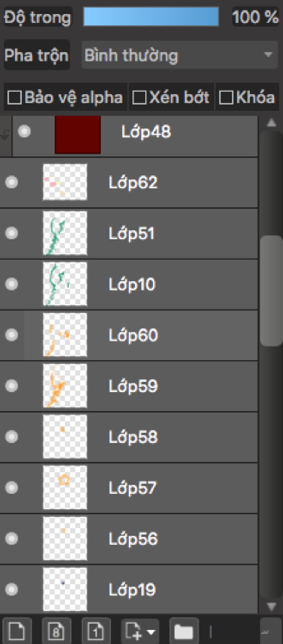Click the Lớp57 layer thumbnail

coord(65,488)
